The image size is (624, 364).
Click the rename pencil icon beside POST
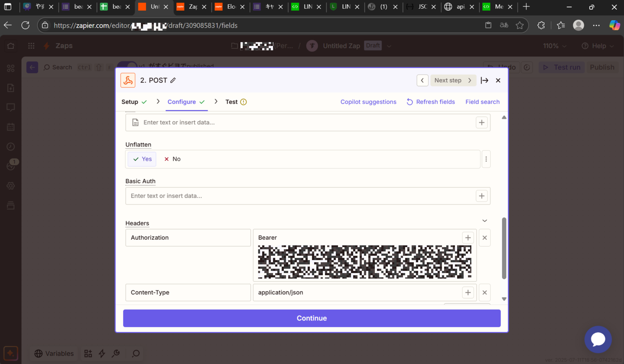pos(173,81)
